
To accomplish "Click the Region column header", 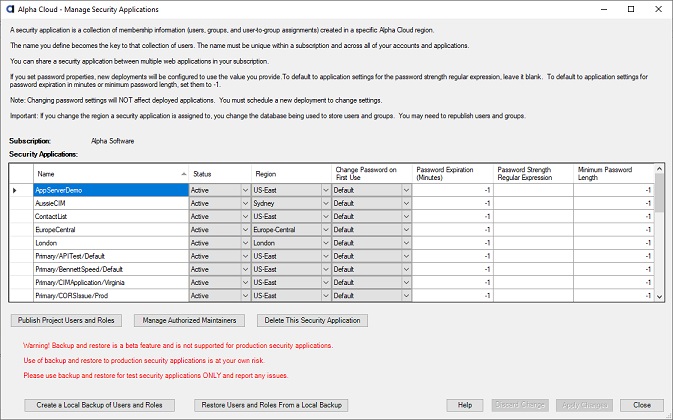I will pyautogui.click(x=291, y=174).
